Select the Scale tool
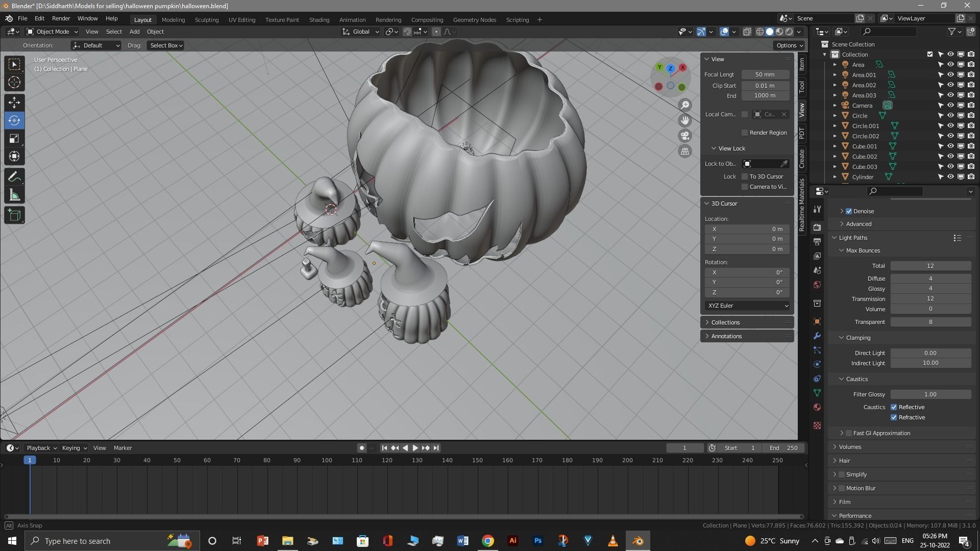This screenshot has width=980, height=551. (14, 138)
